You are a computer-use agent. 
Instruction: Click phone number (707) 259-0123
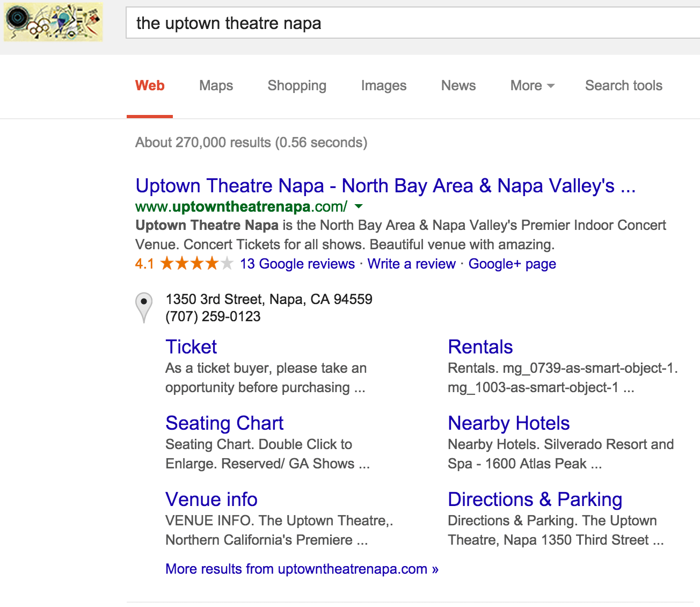[213, 316]
